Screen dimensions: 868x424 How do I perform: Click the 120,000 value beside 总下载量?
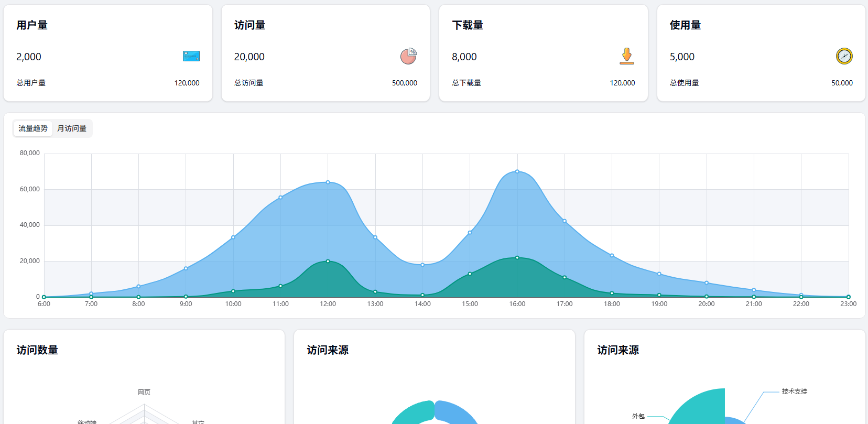[x=623, y=83]
